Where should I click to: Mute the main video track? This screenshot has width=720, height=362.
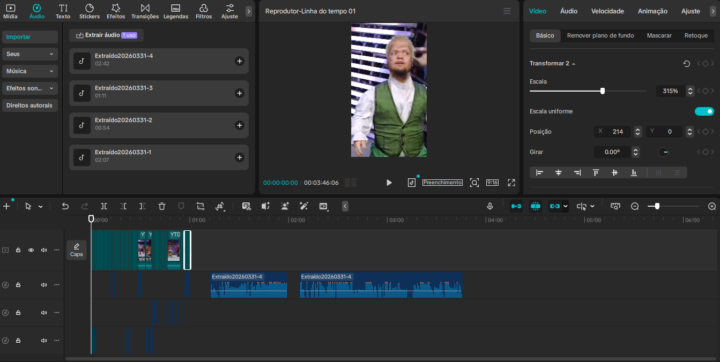click(x=44, y=250)
